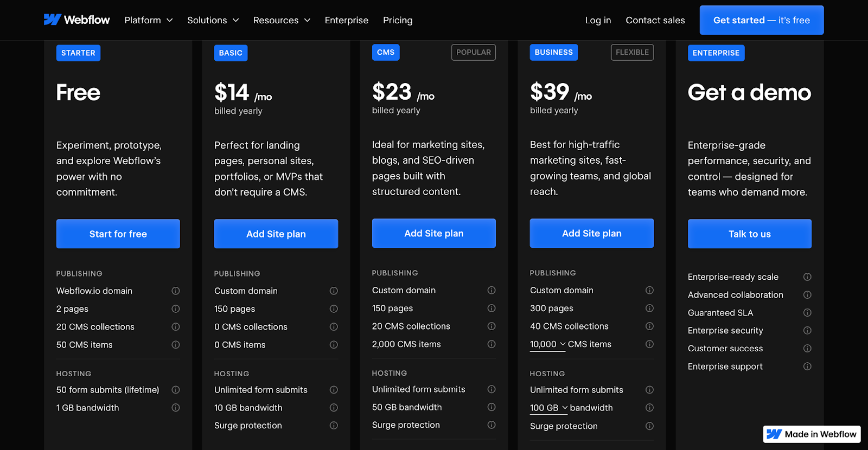Show info for 50 GB bandwidth

click(x=492, y=407)
